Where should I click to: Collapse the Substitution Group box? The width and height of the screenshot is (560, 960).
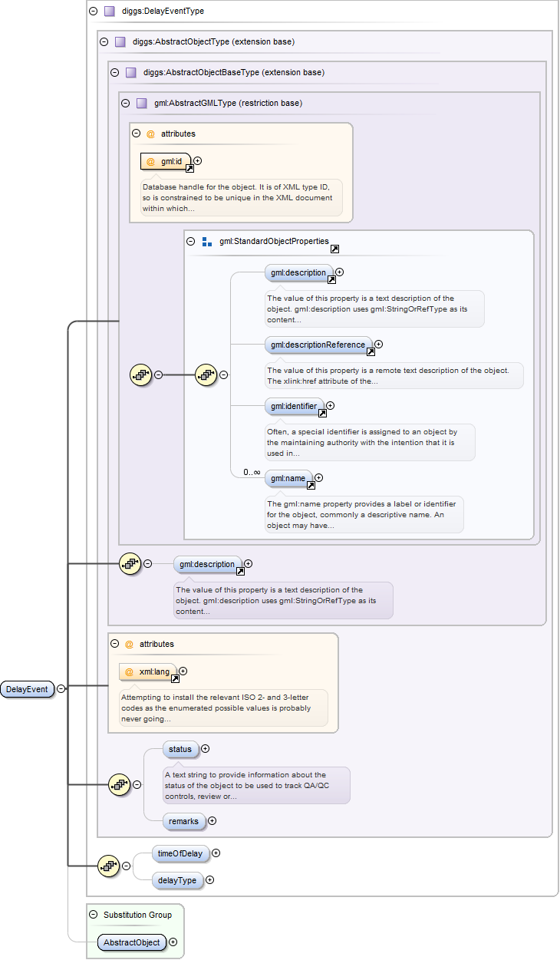click(94, 915)
